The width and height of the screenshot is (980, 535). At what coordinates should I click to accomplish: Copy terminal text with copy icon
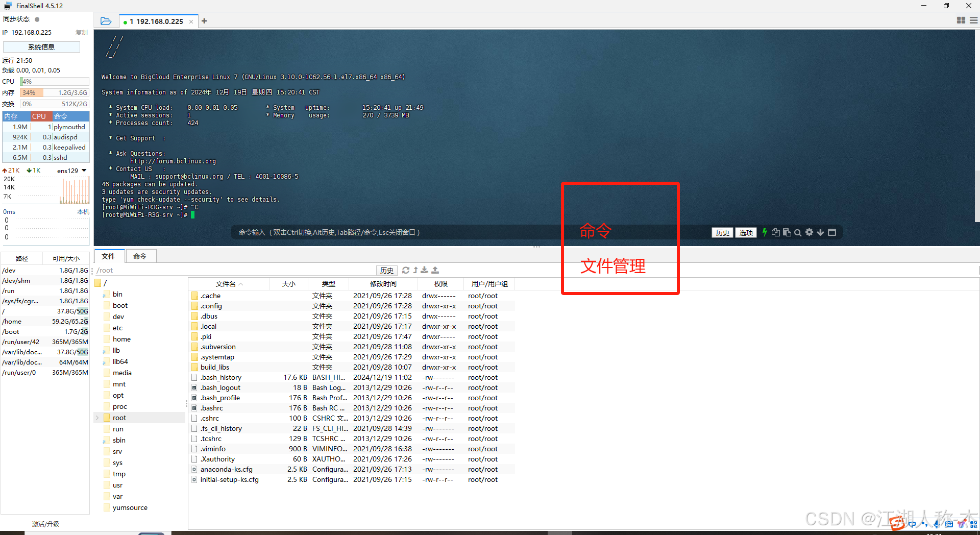[x=776, y=232]
